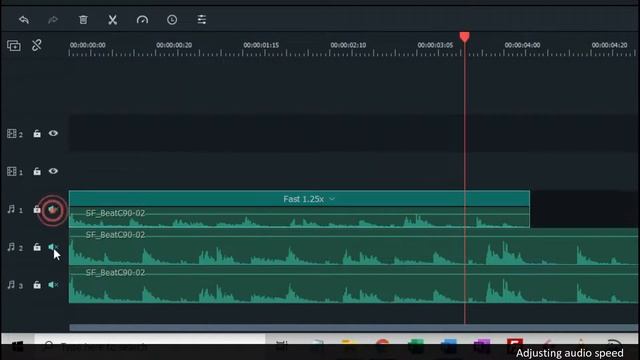Click the video track 2 filmstrip icon

click(x=12, y=133)
